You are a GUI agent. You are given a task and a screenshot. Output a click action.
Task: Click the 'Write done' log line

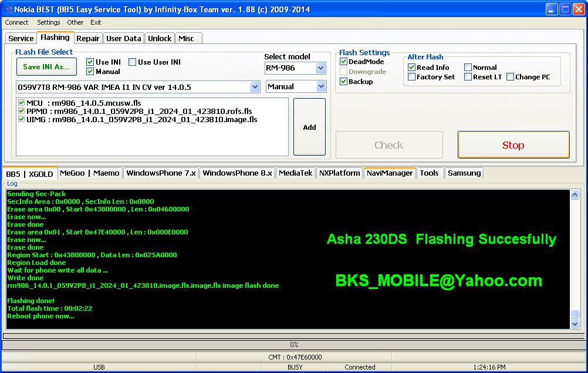[25, 278]
